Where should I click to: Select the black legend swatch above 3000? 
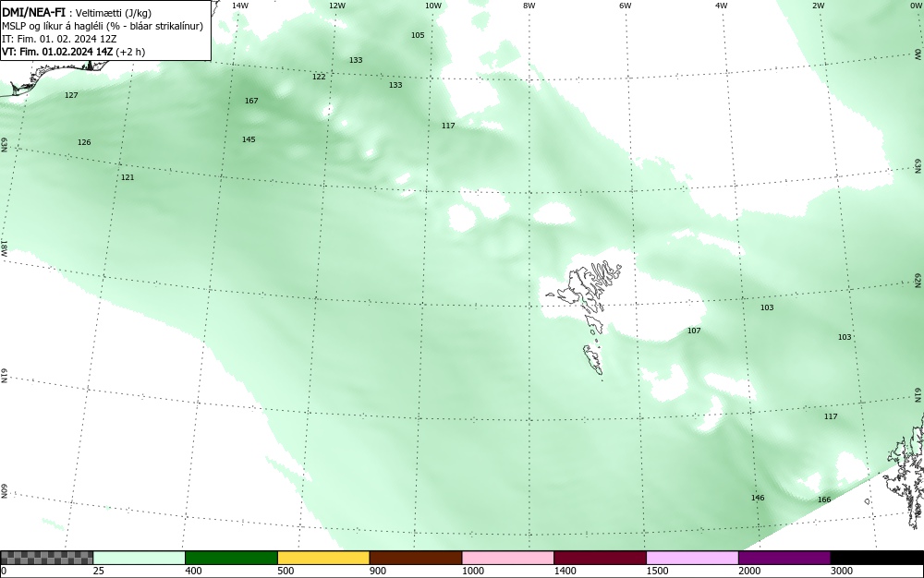coord(877,558)
